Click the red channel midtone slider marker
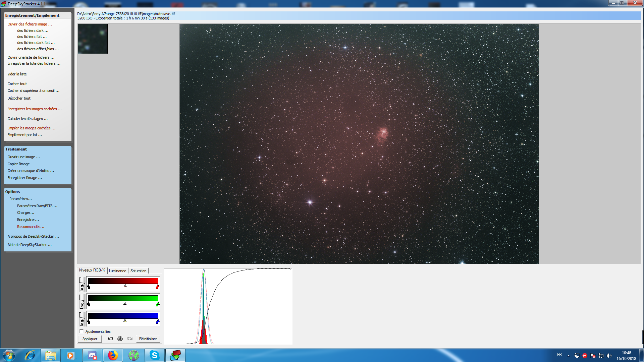The width and height of the screenshot is (644, 362). pos(125,286)
